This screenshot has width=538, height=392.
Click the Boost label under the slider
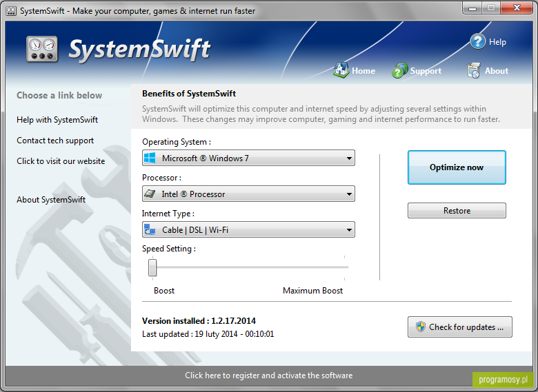tap(164, 291)
